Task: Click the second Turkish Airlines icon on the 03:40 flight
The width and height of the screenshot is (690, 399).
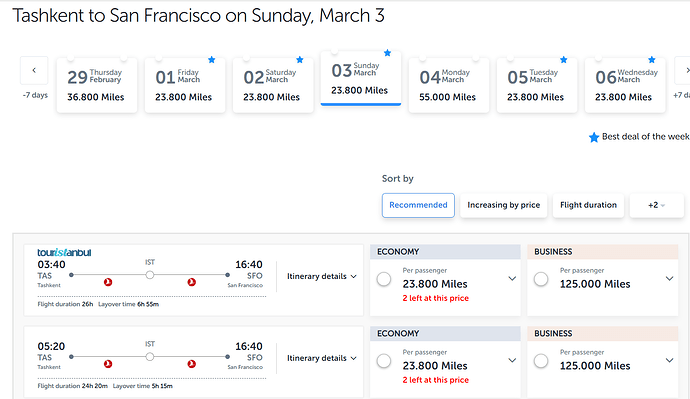Action: tap(191, 282)
